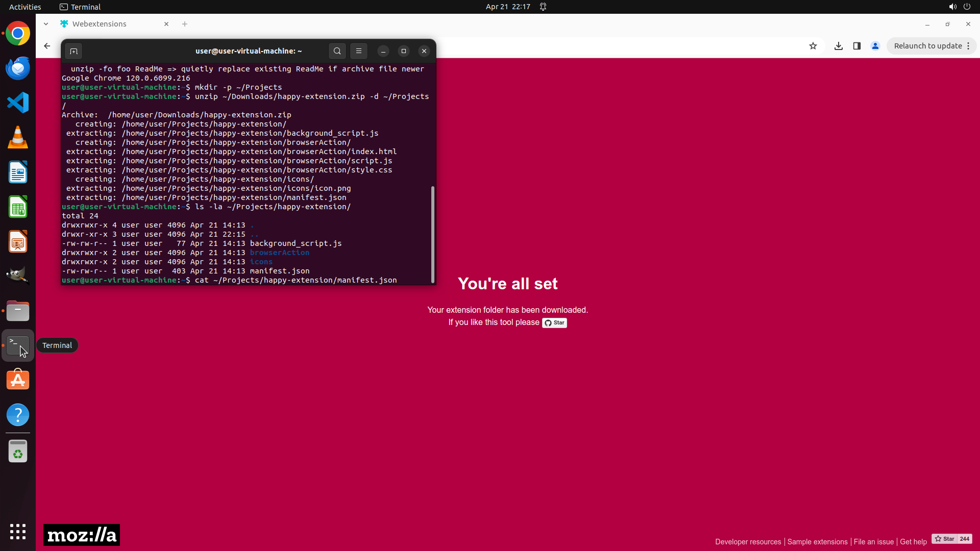Bookmark this page with the star icon

pos(813,46)
